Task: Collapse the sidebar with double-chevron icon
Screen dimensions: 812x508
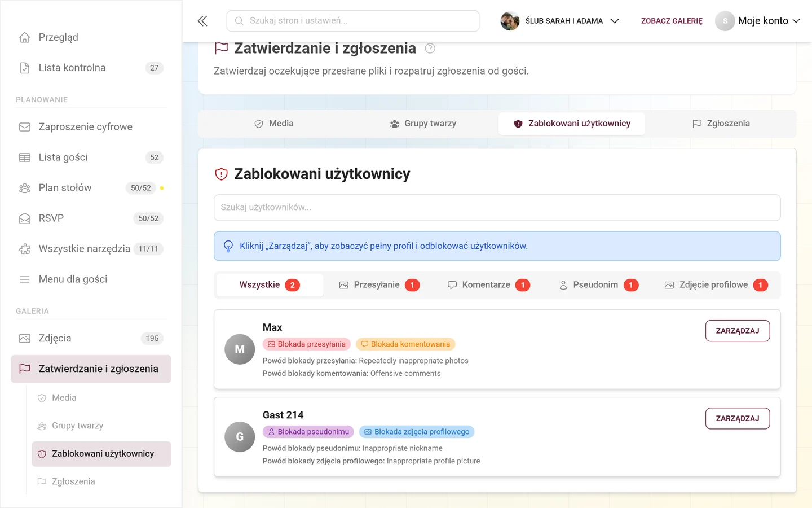Action: coord(202,21)
